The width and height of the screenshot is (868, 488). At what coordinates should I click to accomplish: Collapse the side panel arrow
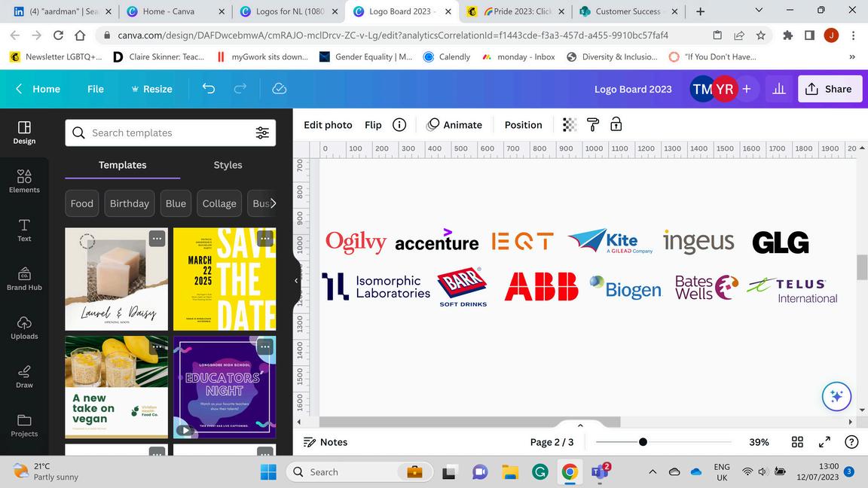(296, 280)
